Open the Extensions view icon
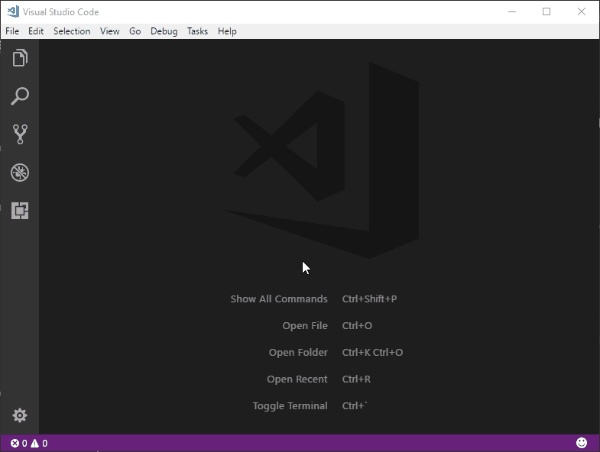The width and height of the screenshot is (600, 452). (20, 211)
